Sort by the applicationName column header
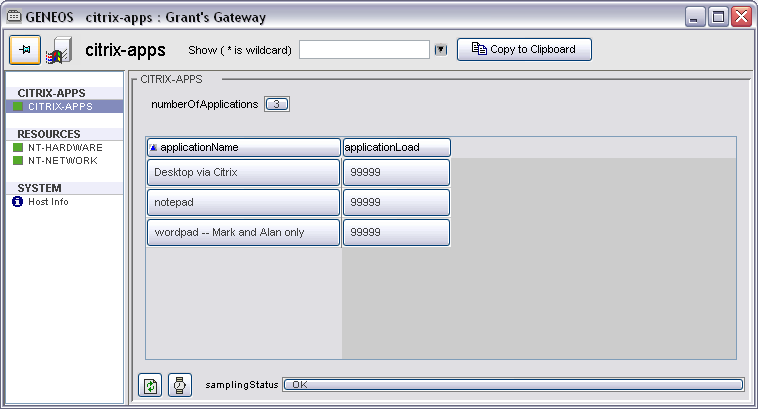The width and height of the screenshot is (758, 409). (243, 147)
